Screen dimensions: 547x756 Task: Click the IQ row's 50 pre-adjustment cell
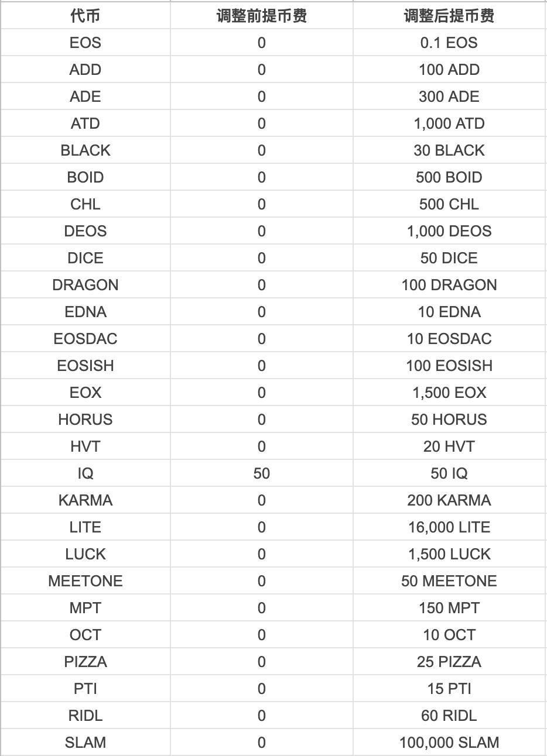(x=262, y=473)
